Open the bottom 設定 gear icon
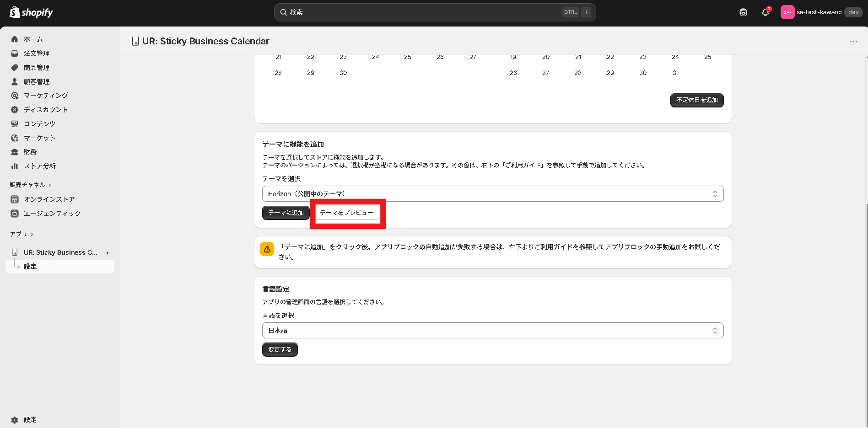Image resolution: width=868 pixels, height=428 pixels. [15, 420]
